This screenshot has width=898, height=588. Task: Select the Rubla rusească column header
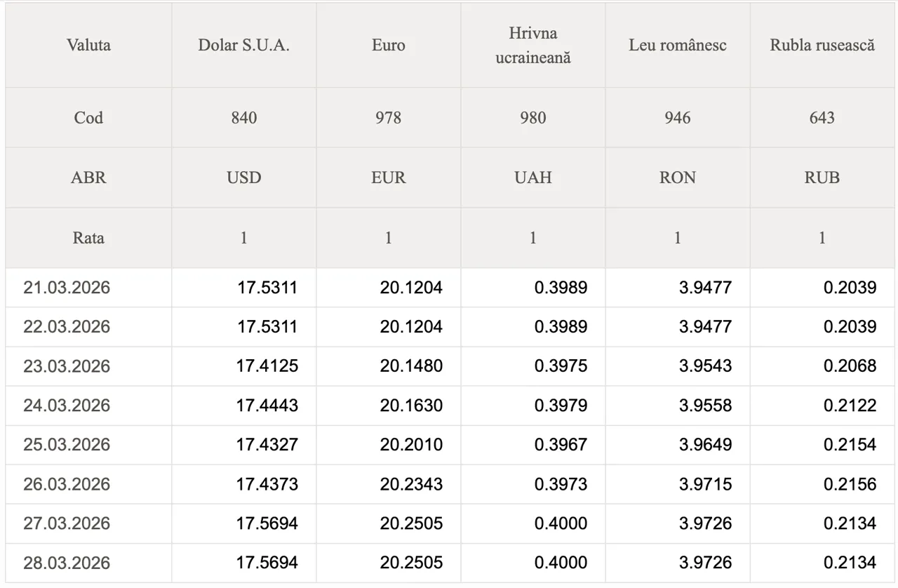[x=822, y=46]
